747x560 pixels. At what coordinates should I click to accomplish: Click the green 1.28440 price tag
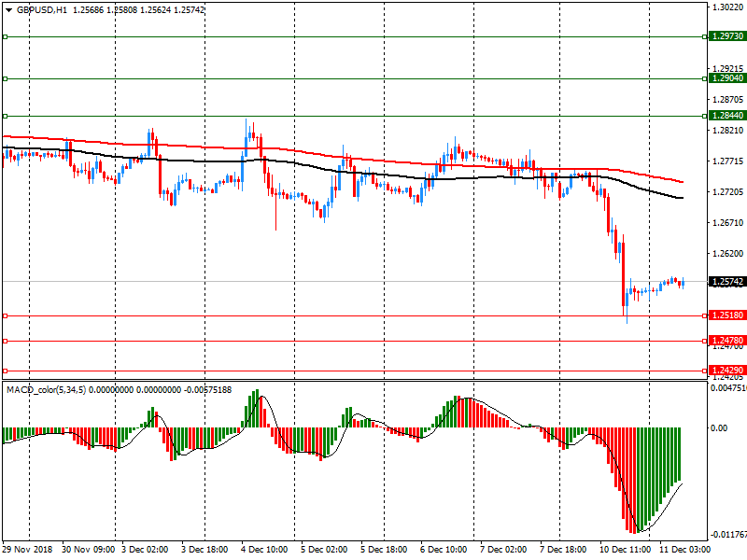(726, 116)
